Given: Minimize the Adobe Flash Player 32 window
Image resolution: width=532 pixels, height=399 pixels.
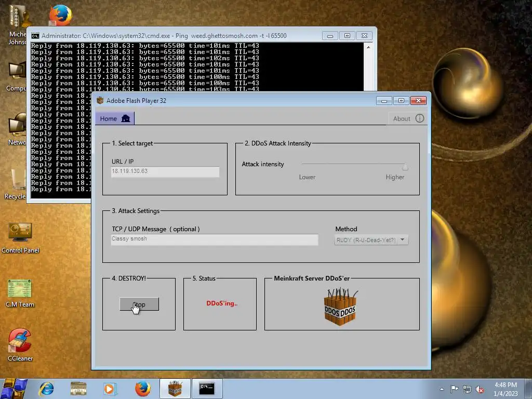Looking at the screenshot, I should pyautogui.click(x=384, y=100).
